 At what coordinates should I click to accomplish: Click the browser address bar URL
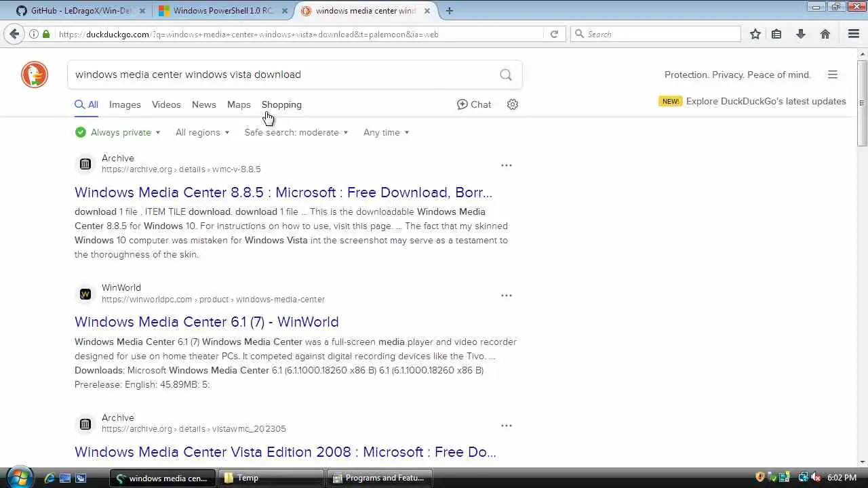pyautogui.click(x=298, y=34)
